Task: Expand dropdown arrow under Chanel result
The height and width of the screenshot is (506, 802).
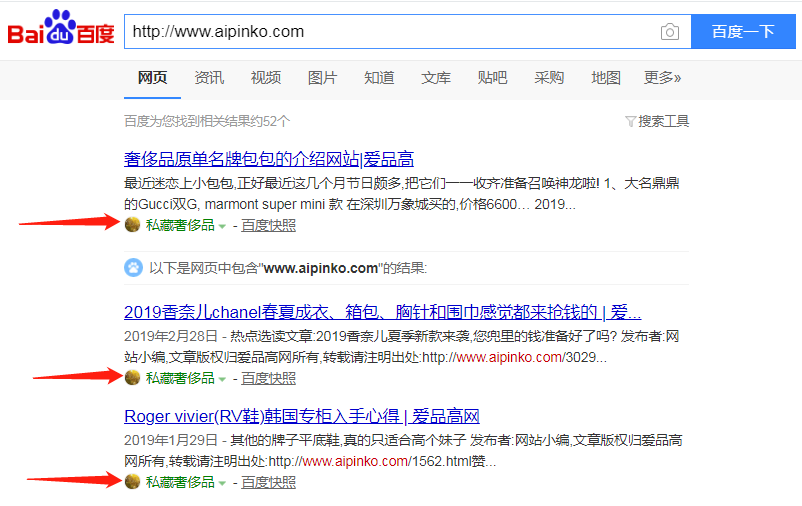Action: point(222,379)
